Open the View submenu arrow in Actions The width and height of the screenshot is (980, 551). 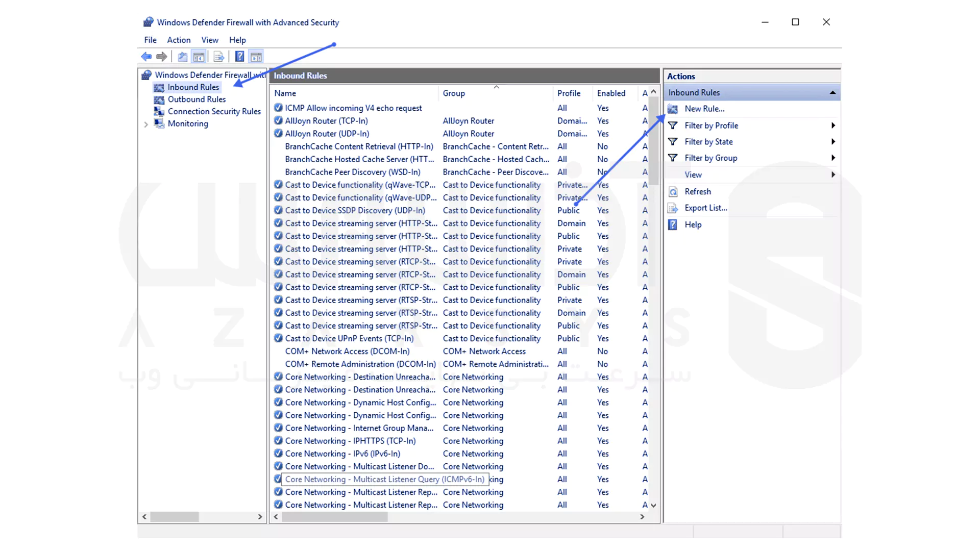click(x=833, y=174)
